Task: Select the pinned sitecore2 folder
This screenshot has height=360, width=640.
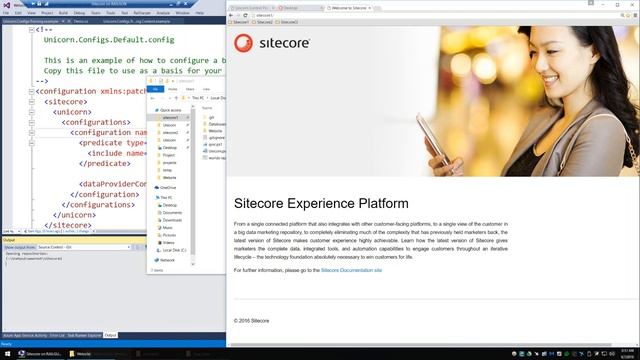Action: [x=169, y=133]
